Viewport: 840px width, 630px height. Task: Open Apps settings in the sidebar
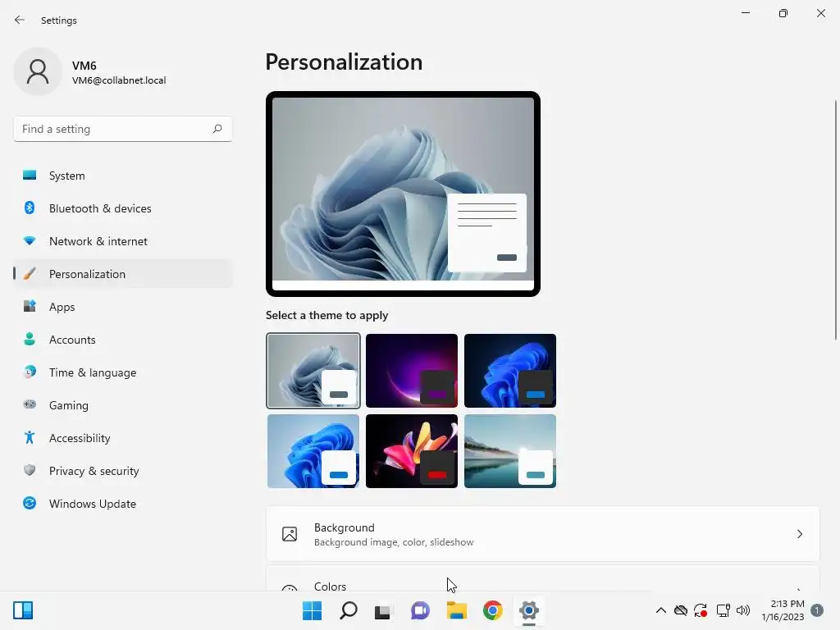(123, 307)
